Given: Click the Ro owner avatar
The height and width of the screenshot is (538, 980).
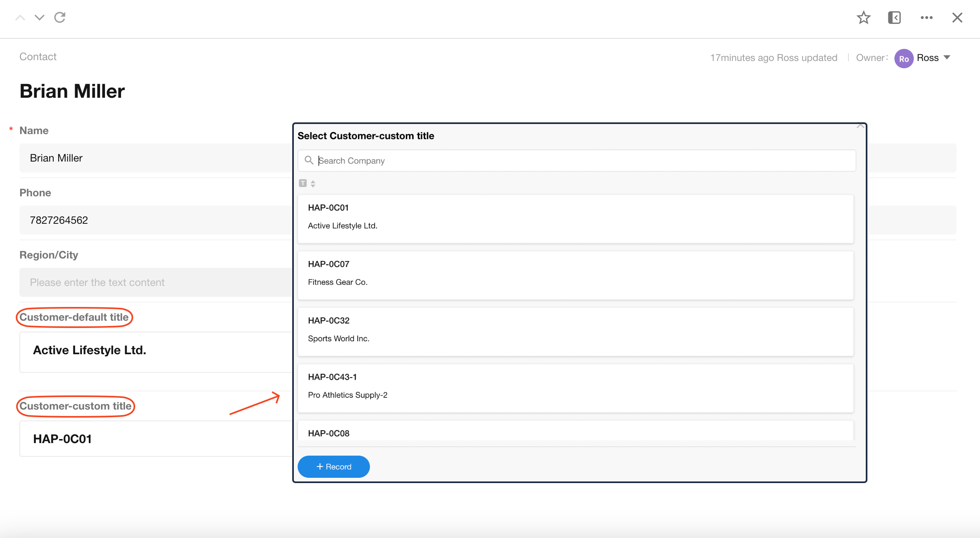Looking at the screenshot, I should pos(904,59).
